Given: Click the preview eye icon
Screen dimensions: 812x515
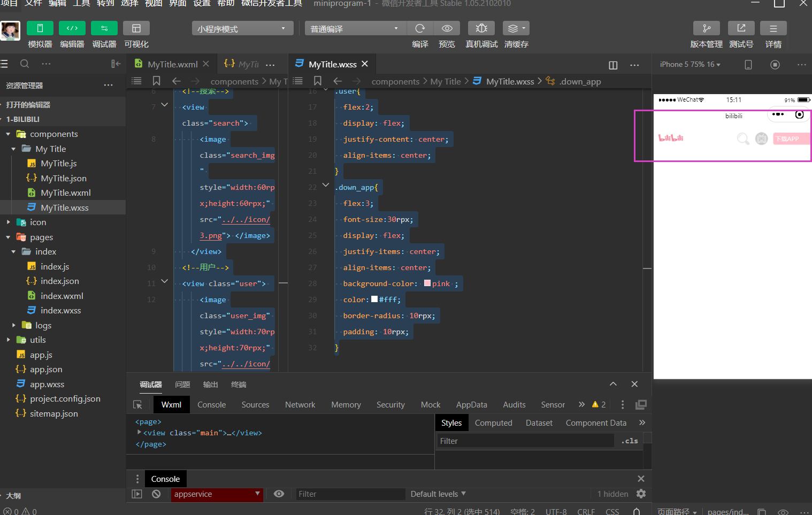Looking at the screenshot, I should (x=447, y=28).
